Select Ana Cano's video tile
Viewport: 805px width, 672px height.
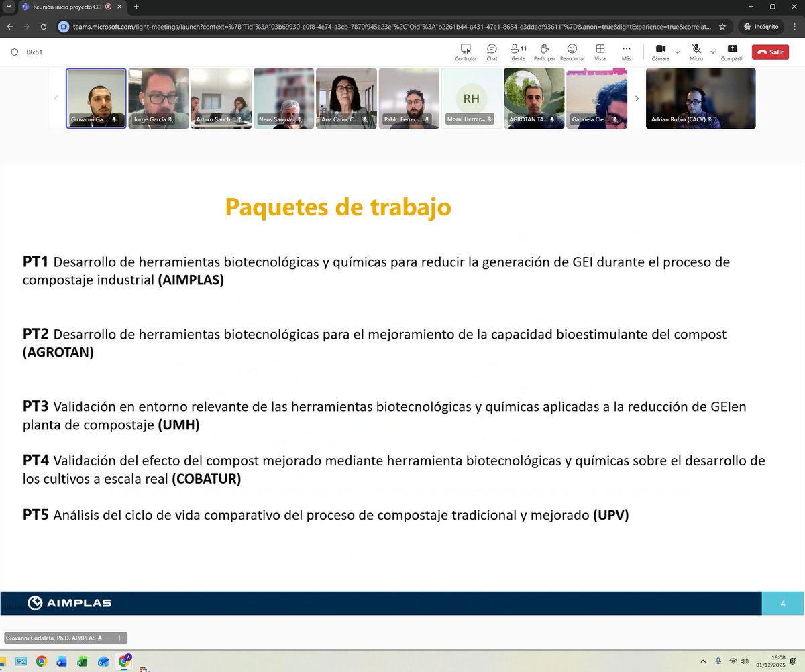pyautogui.click(x=346, y=99)
